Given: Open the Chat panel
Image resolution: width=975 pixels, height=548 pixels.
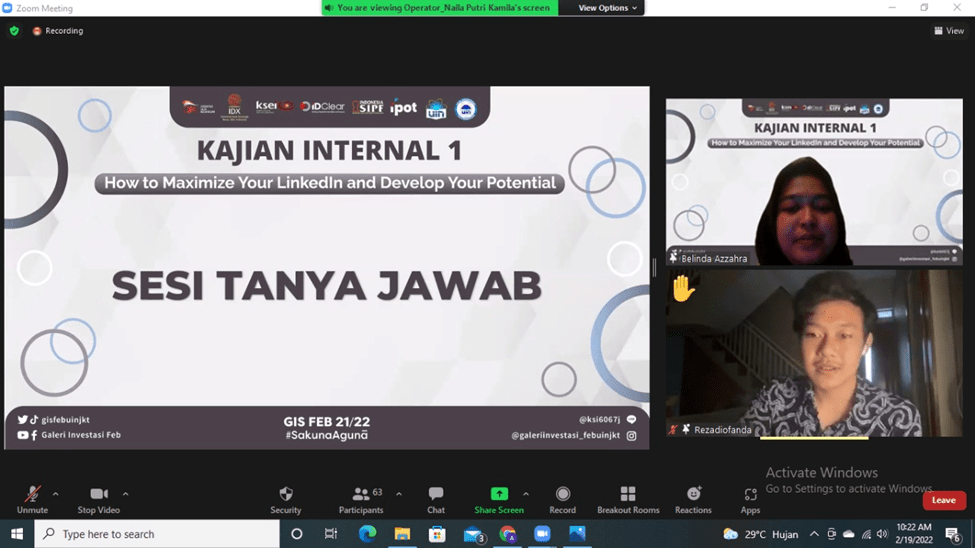Looking at the screenshot, I should [436, 495].
